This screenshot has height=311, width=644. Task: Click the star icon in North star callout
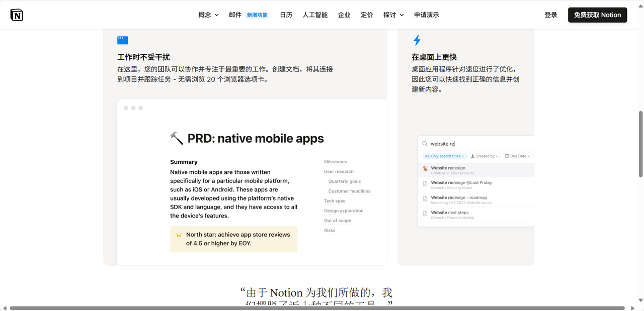click(179, 235)
